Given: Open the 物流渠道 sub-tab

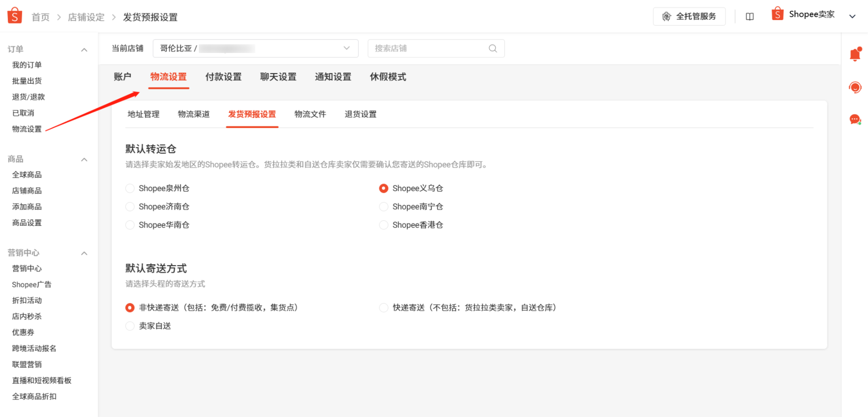Looking at the screenshot, I should (194, 114).
